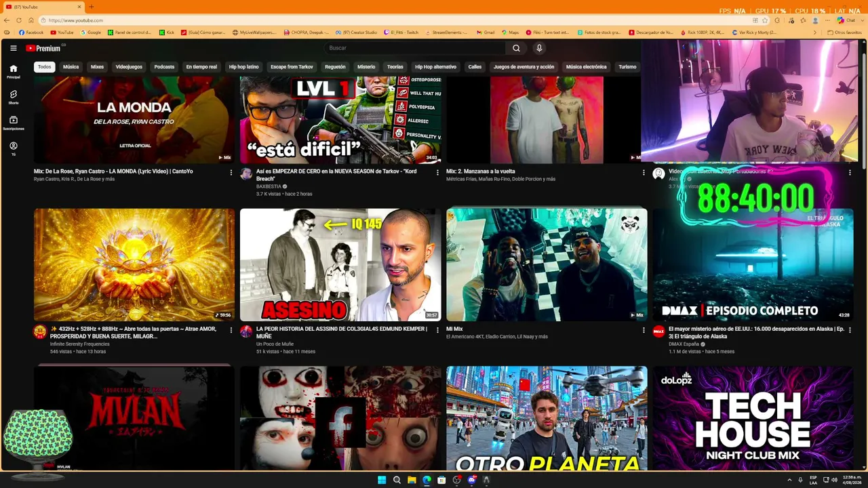Click the ESP LAA language indicator
The width and height of the screenshot is (868, 488).
(813, 480)
